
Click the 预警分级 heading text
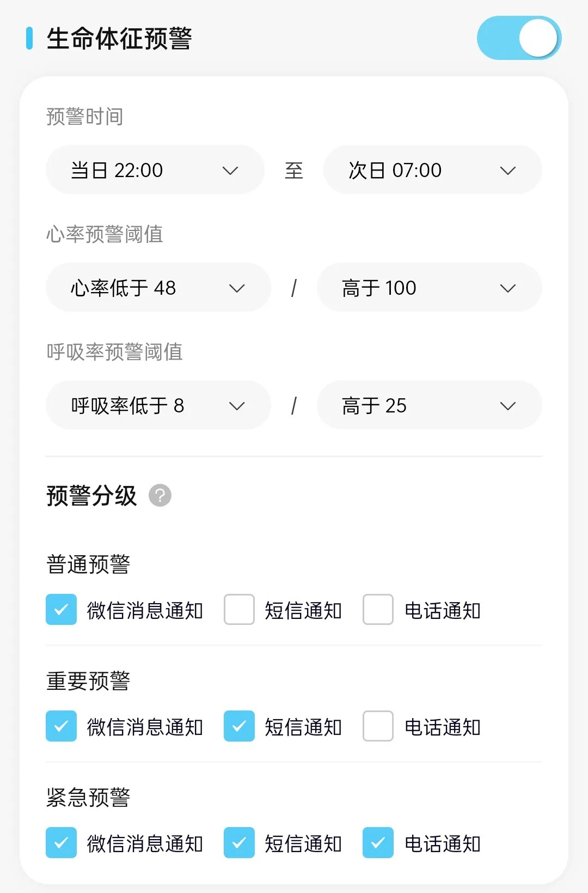pyautogui.click(x=91, y=496)
